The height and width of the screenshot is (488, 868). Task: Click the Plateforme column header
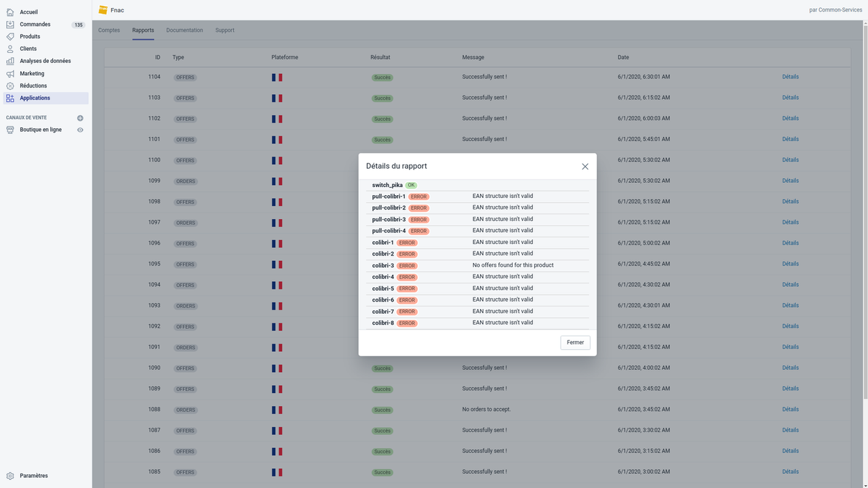pos(285,58)
